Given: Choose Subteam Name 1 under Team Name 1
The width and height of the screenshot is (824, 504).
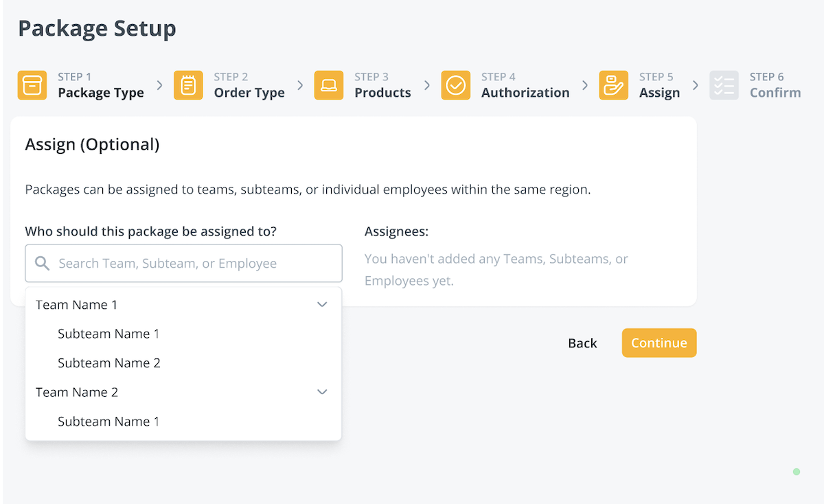Looking at the screenshot, I should [108, 334].
